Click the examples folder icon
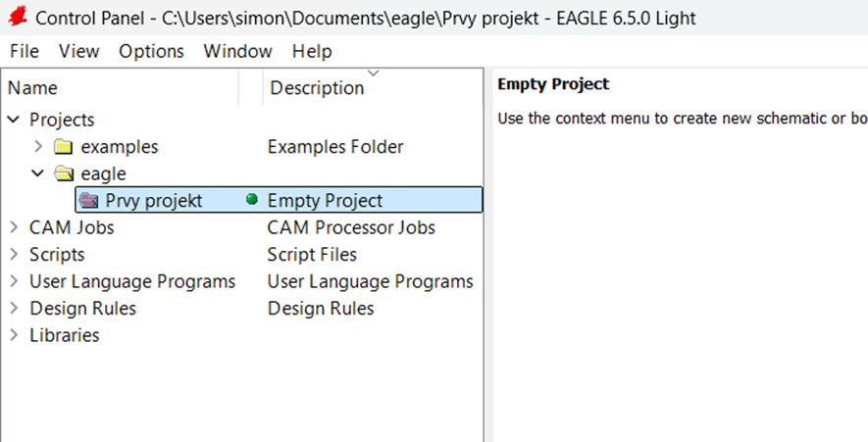Screen dimensions: 868x442 tap(64, 147)
